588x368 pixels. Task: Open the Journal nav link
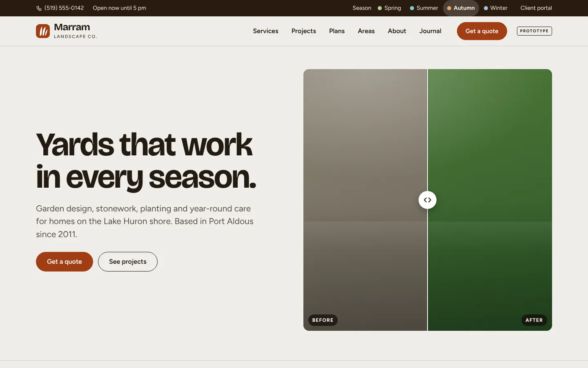pos(430,31)
